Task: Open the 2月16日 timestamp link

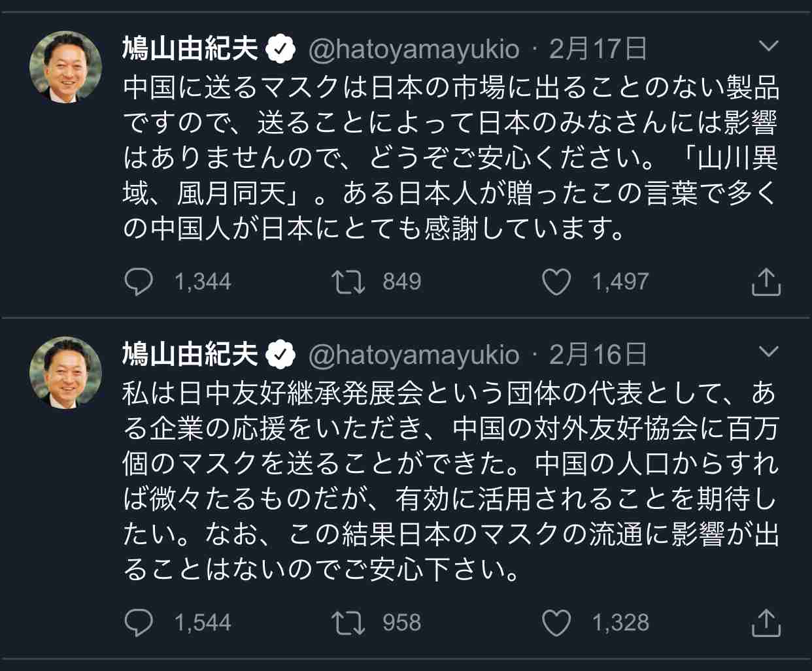Action: [x=598, y=355]
